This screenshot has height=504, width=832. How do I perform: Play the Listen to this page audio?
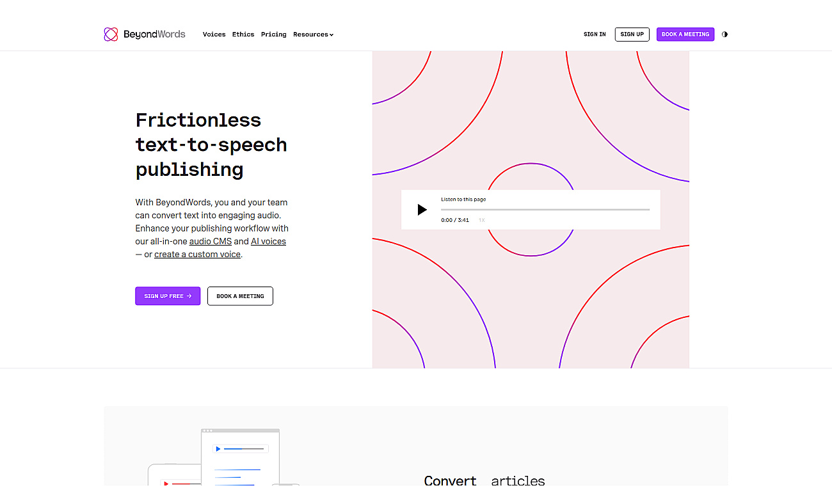tap(422, 209)
